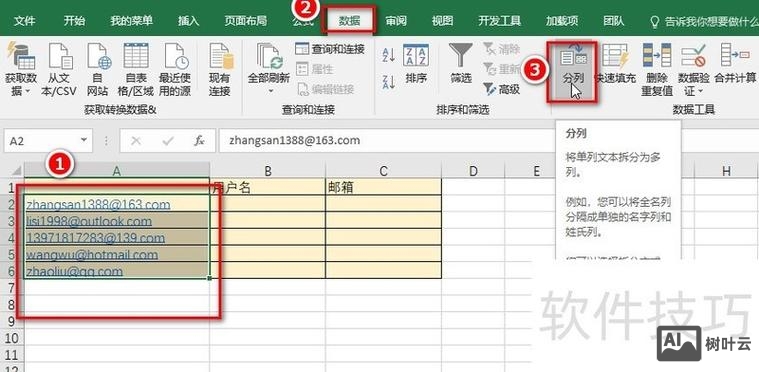This screenshot has height=372, width=759.
Task: Switch to the 团队 tab
Action: [x=613, y=21]
